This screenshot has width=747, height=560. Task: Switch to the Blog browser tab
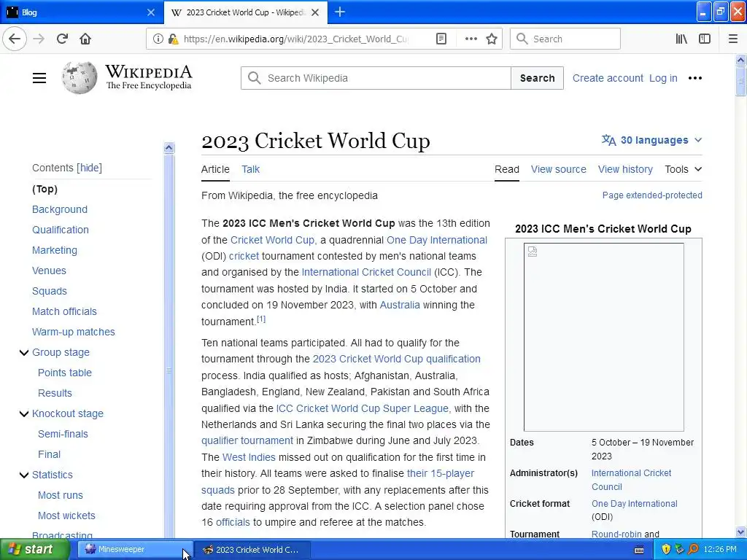click(x=82, y=12)
